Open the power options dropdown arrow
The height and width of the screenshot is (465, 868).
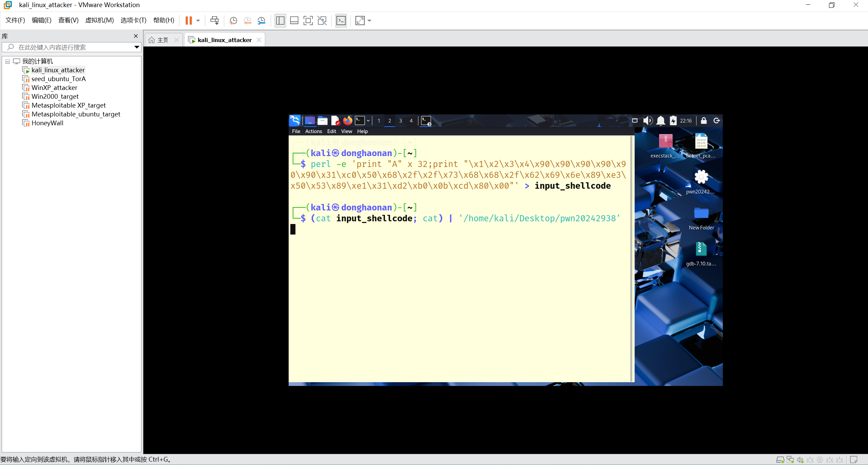click(198, 21)
